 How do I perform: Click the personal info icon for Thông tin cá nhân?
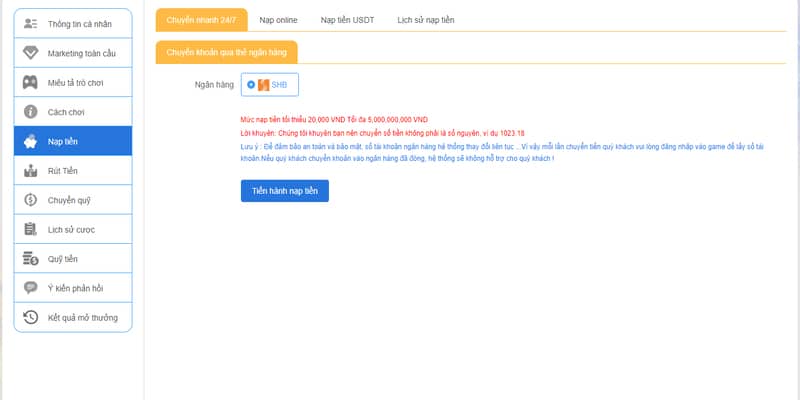31,22
